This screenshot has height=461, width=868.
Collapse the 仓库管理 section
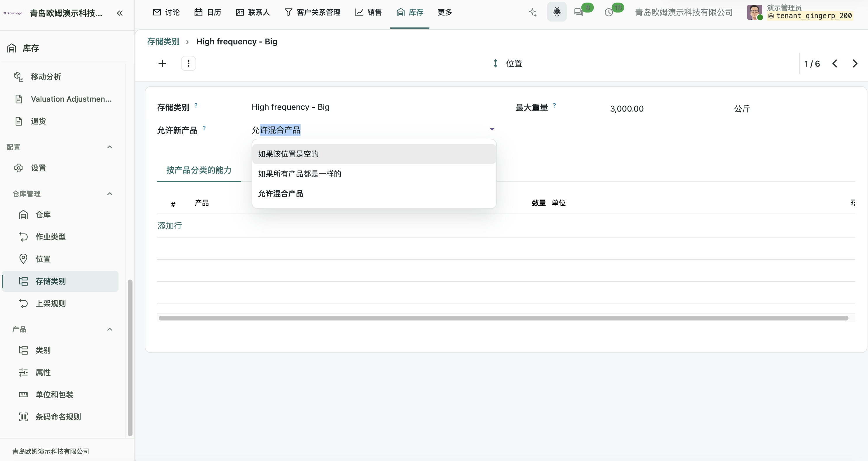109,194
